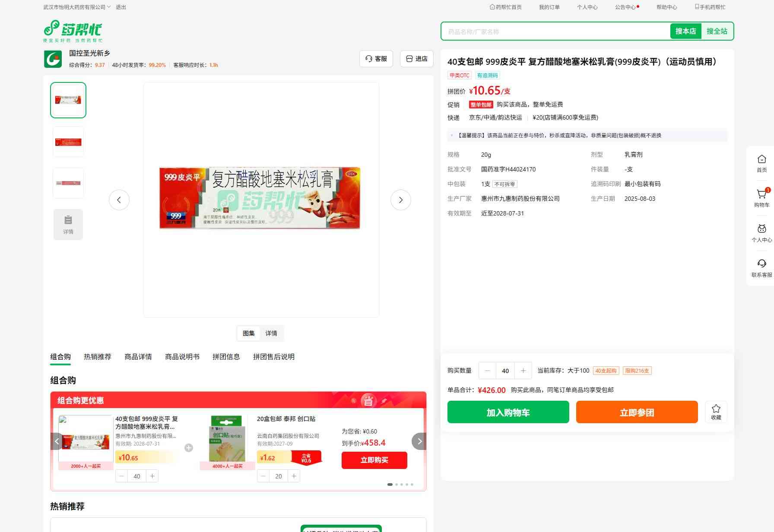774x532 pixels.
Task: Decrease purchase quantity with minus button
Action: pos(488,370)
